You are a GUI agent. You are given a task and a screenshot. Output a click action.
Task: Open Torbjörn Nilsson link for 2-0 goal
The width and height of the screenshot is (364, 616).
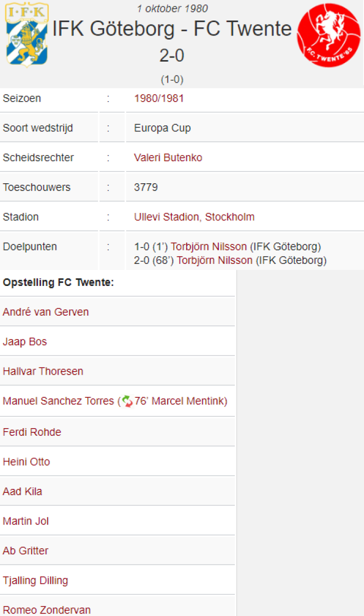[x=215, y=260]
